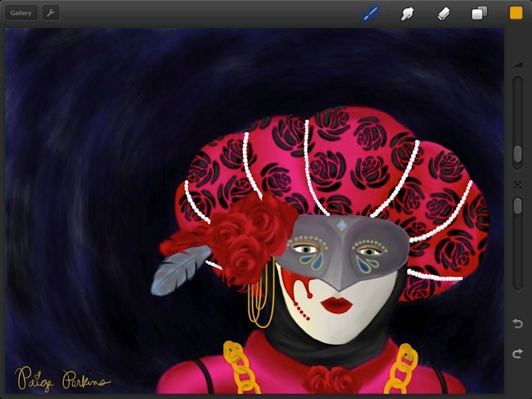
Task: Tap the brush size slider handle
Action: pyautogui.click(x=517, y=154)
